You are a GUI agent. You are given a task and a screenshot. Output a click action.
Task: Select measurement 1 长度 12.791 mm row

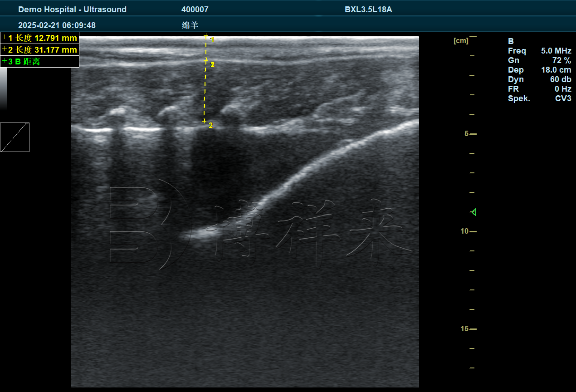tap(40, 38)
